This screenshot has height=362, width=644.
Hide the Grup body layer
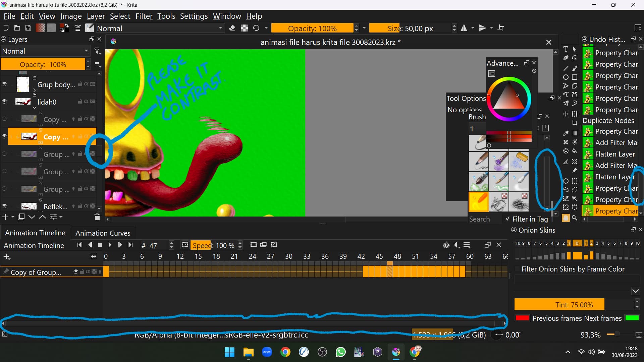coord(4,84)
